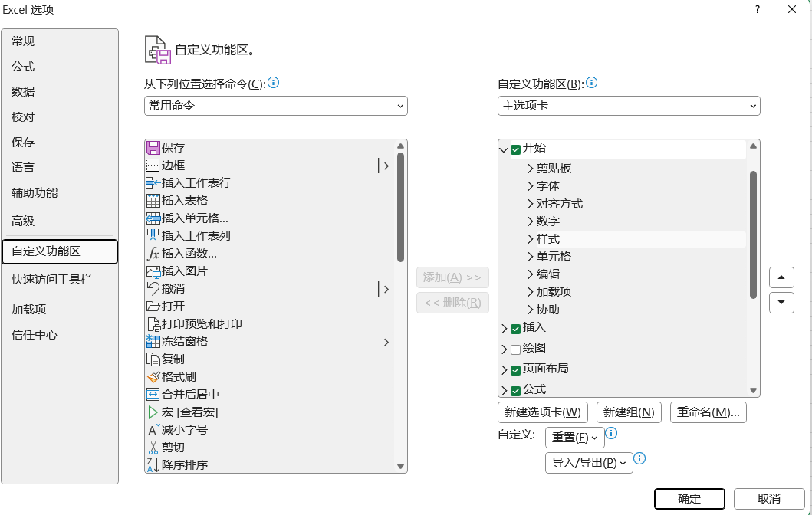Open the 主选项卡 dropdown
Image resolution: width=812 pixels, height=515 pixels.
pos(628,106)
